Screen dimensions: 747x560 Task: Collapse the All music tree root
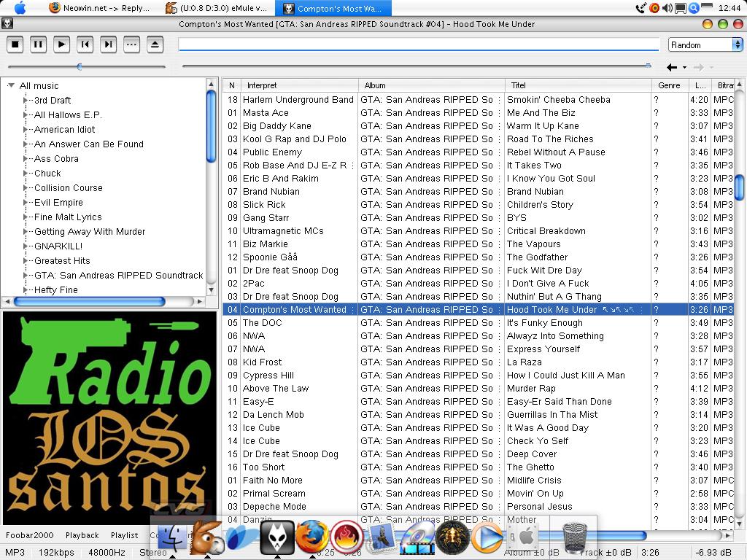11,85
